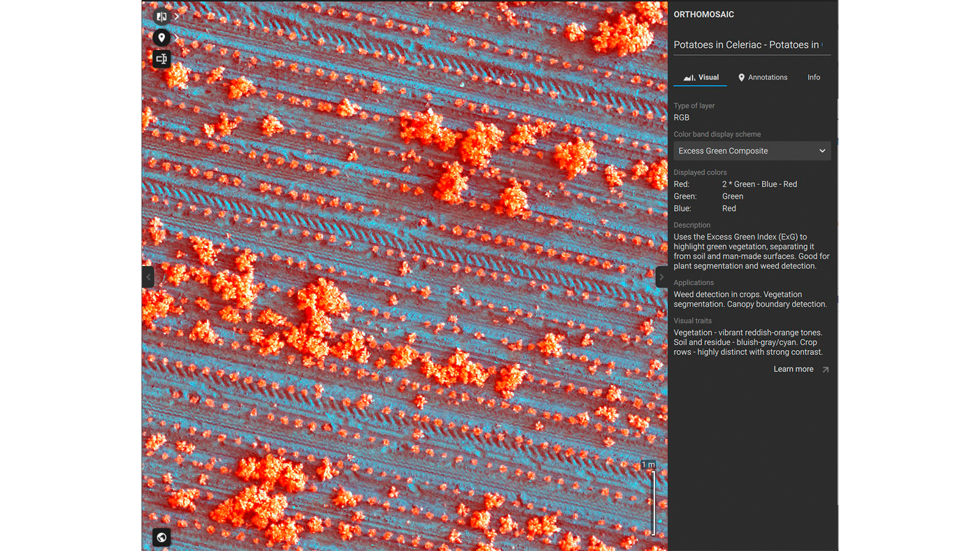Click the 'Color band display scheme' label
The width and height of the screenshot is (980, 551).
[x=717, y=135]
